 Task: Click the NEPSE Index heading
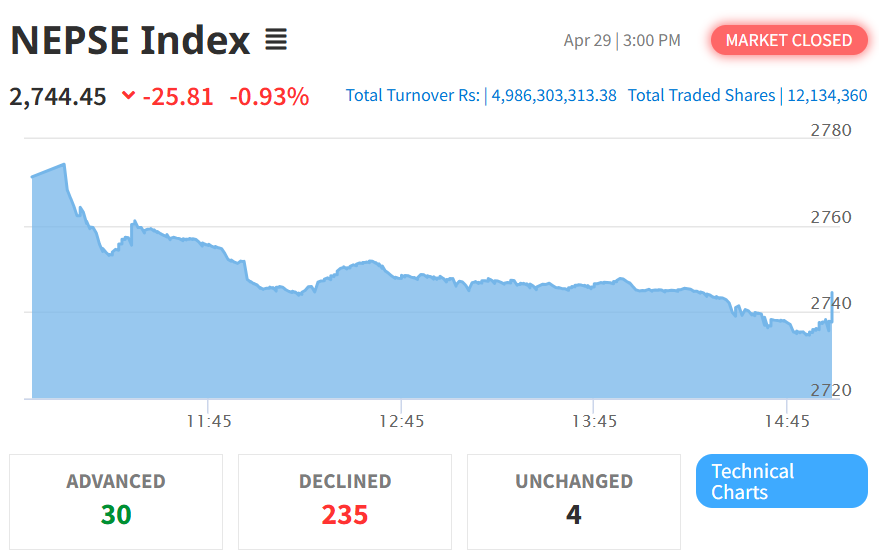click(130, 40)
